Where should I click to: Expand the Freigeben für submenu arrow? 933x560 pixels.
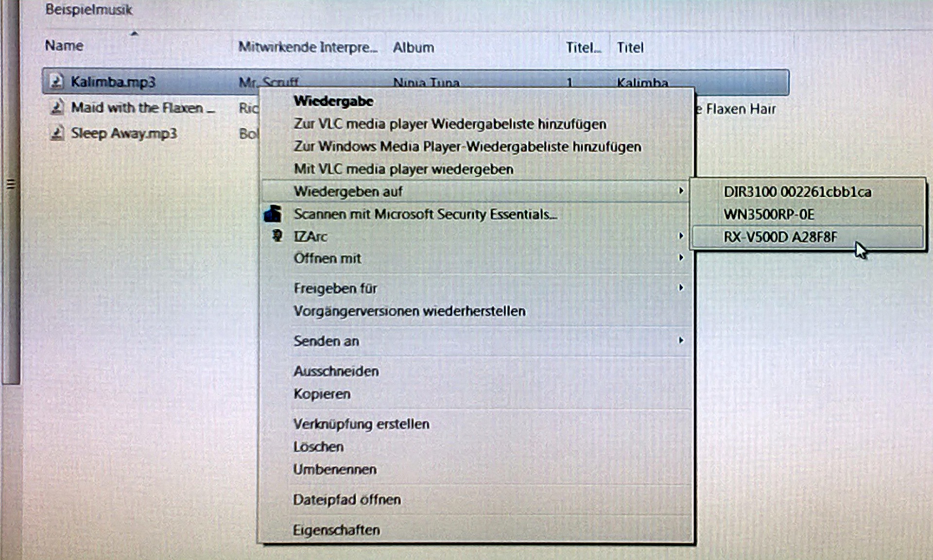[x=681, y=288]
